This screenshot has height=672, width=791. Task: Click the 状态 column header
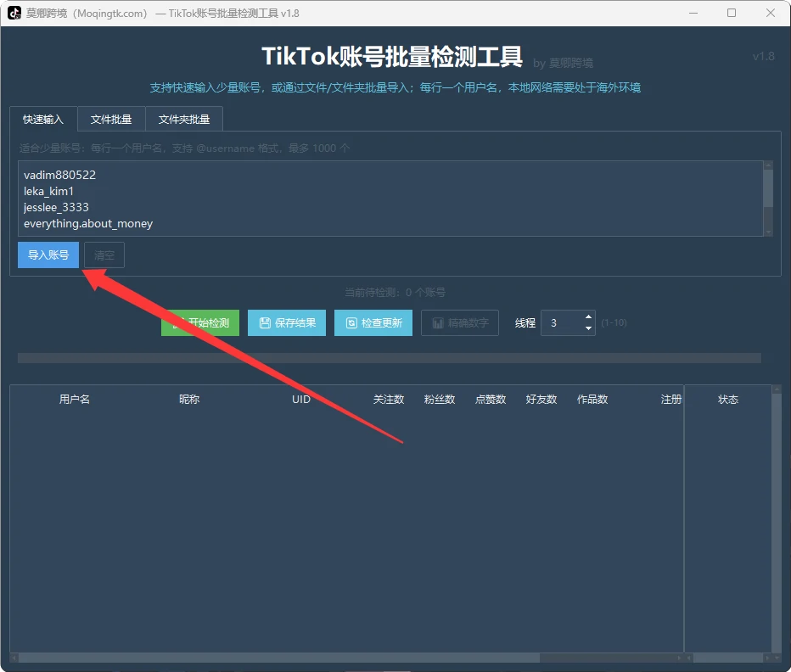coord(728,400)
